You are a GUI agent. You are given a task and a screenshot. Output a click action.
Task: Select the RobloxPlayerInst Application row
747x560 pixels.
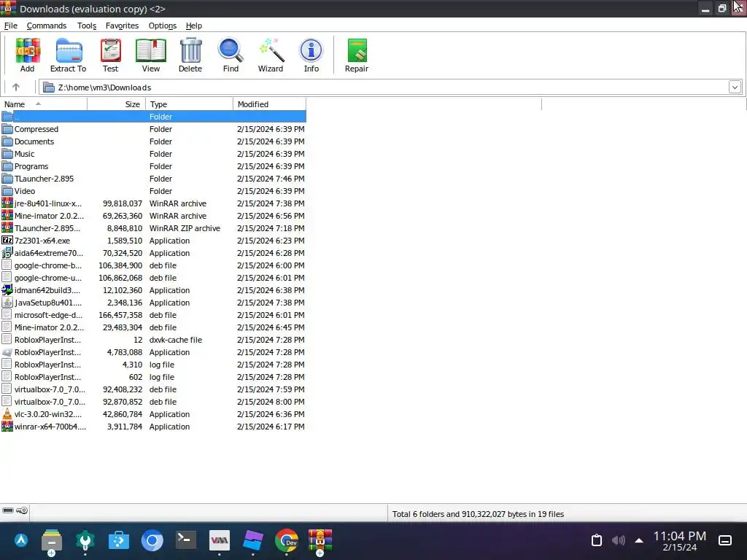[x=153, y=352]
